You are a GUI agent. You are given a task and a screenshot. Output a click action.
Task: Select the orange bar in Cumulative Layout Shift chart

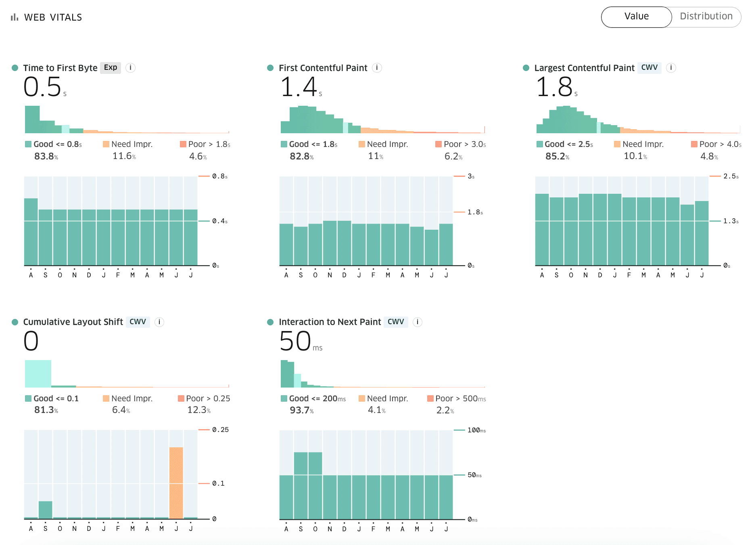pos(176,483)
